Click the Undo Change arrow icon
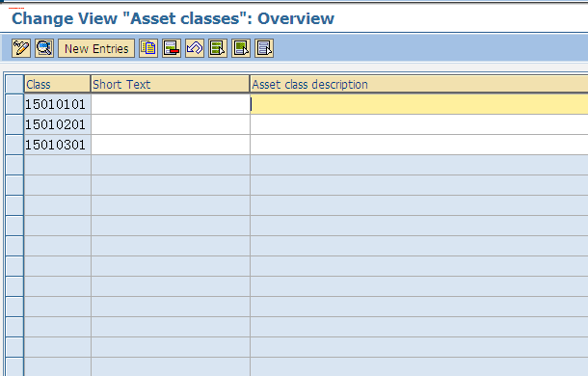This screenshot has width=588, height=376. (195, 48)
